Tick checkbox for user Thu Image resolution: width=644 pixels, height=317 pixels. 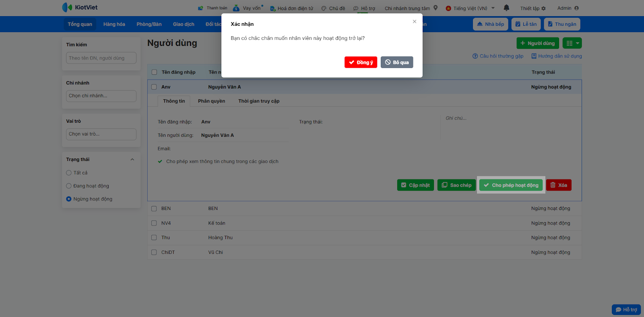click(154, 237)
